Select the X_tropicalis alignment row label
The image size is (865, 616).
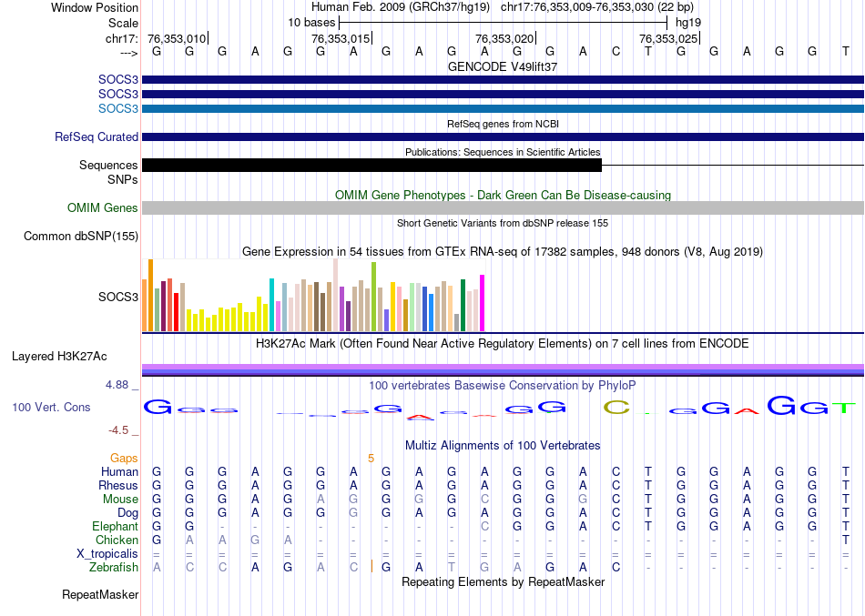(107, 554)
